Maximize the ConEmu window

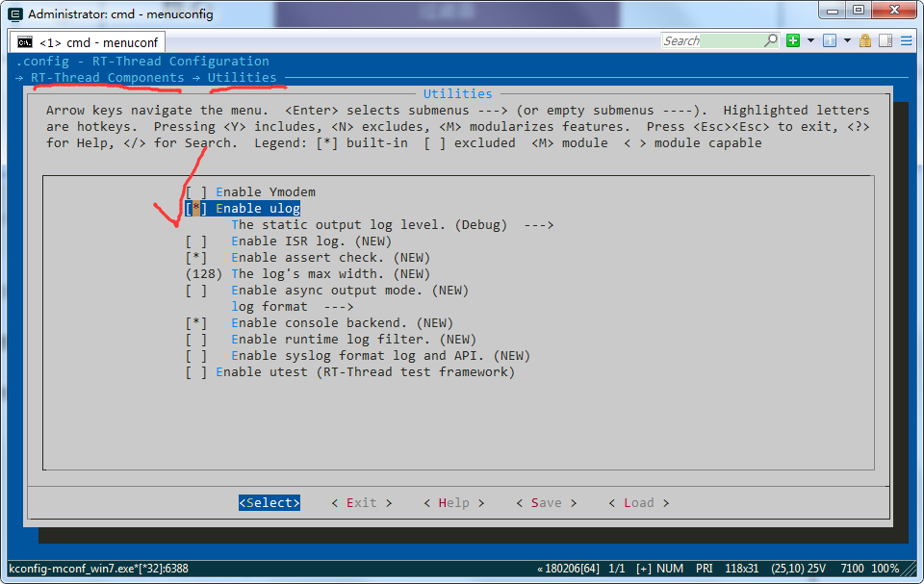pyautogui.click(x=858, y=10)
